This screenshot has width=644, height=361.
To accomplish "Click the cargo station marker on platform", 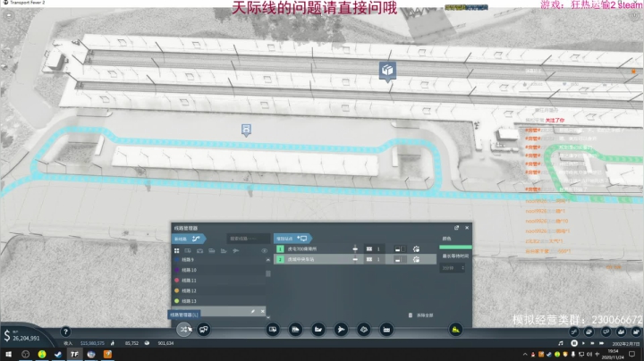I will (387, 71).
